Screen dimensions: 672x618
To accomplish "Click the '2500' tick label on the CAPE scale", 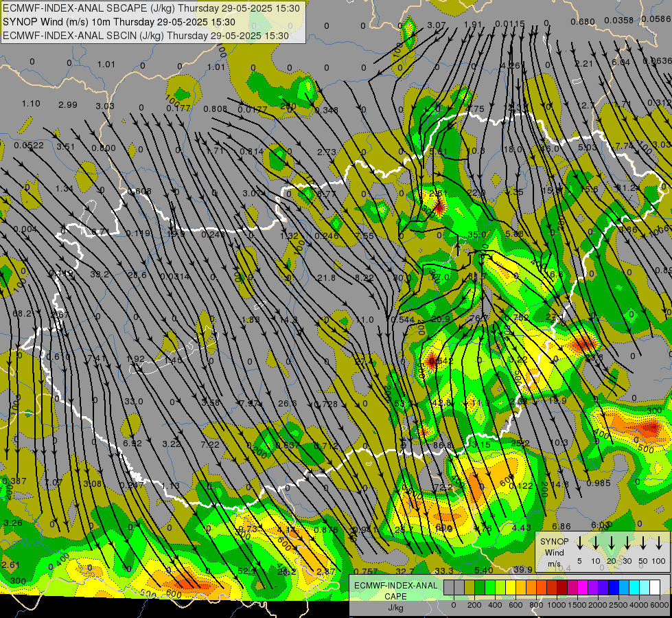I will (619, 605).
